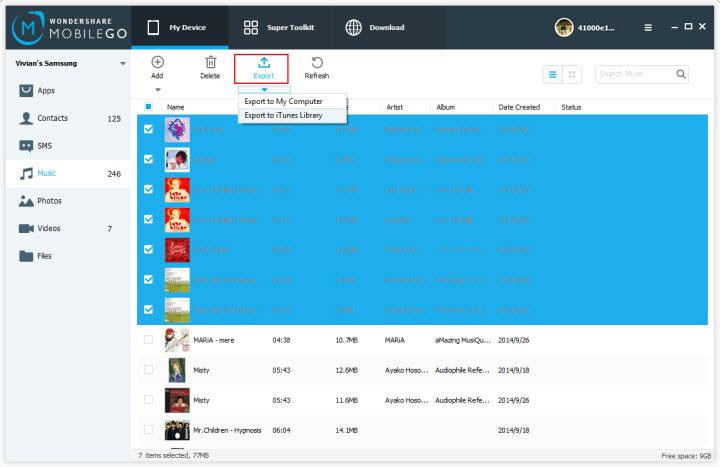Click the song title MARiA - mere
This screenshot has height=467, width=720.
(x=214, y=340)
